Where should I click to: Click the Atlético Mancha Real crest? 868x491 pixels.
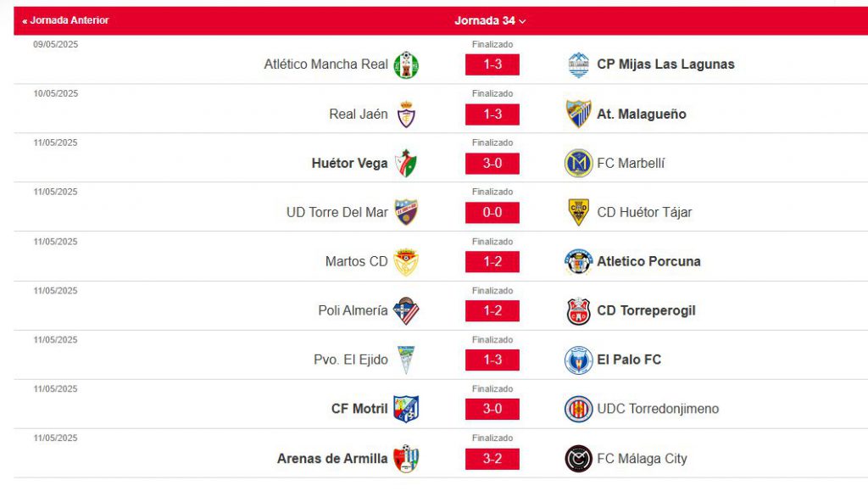(406, 64)
